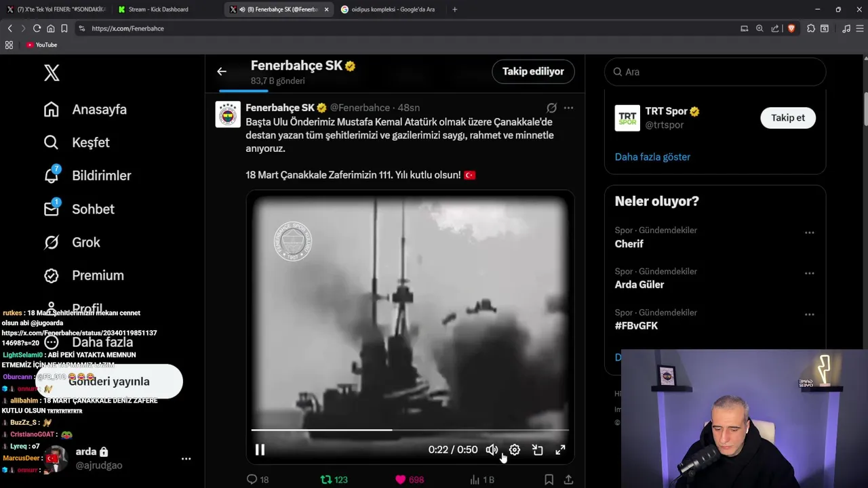
Task: Open browser extensions puzzle icon
Action: pyautogui.click(x=811, y=28)
